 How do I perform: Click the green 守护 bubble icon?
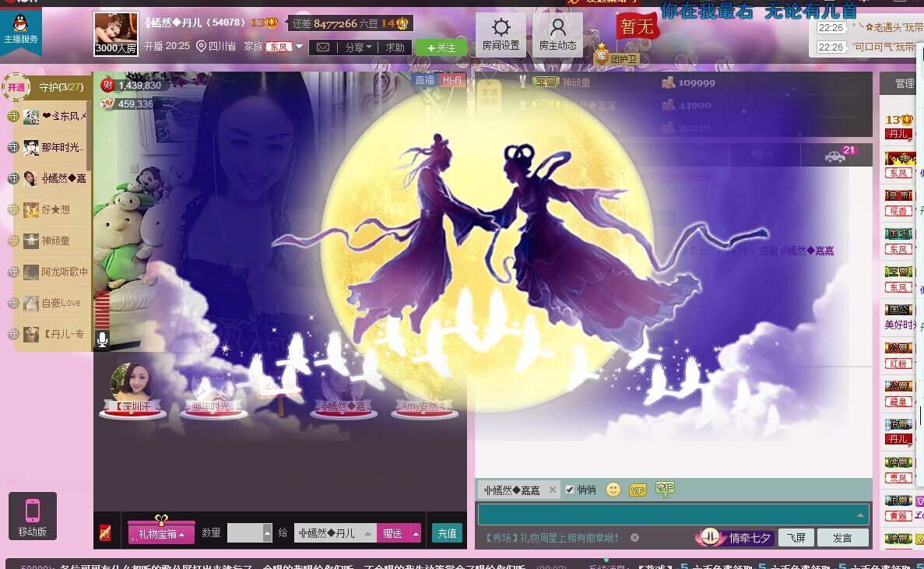coord(665,488)
